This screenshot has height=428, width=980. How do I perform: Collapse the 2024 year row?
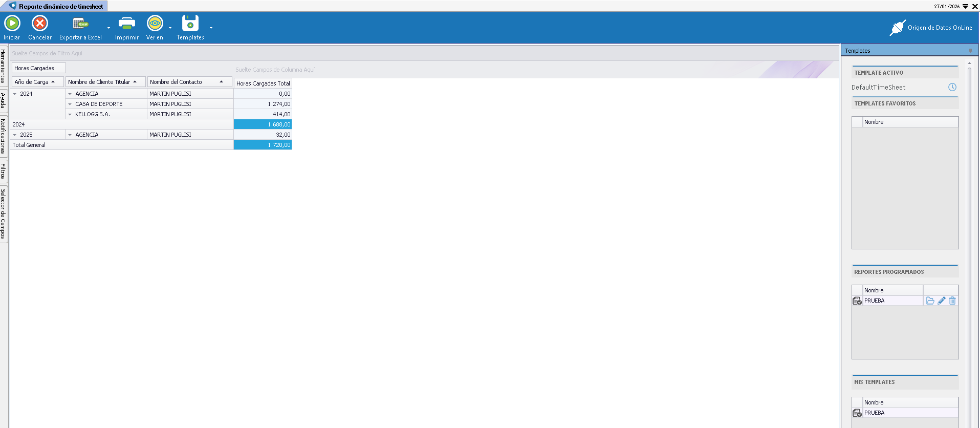[15, 94]
